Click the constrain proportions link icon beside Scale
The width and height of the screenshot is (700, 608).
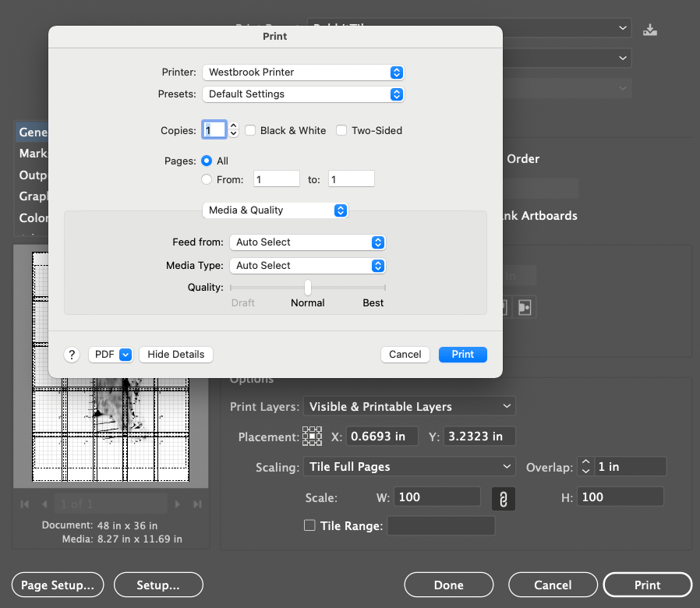point(503,496)
